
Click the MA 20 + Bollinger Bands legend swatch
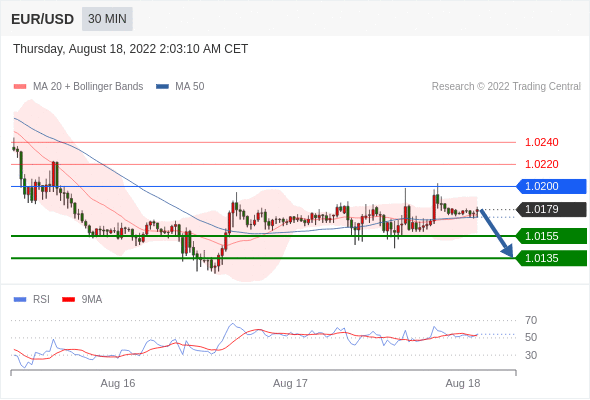(20, 87)
